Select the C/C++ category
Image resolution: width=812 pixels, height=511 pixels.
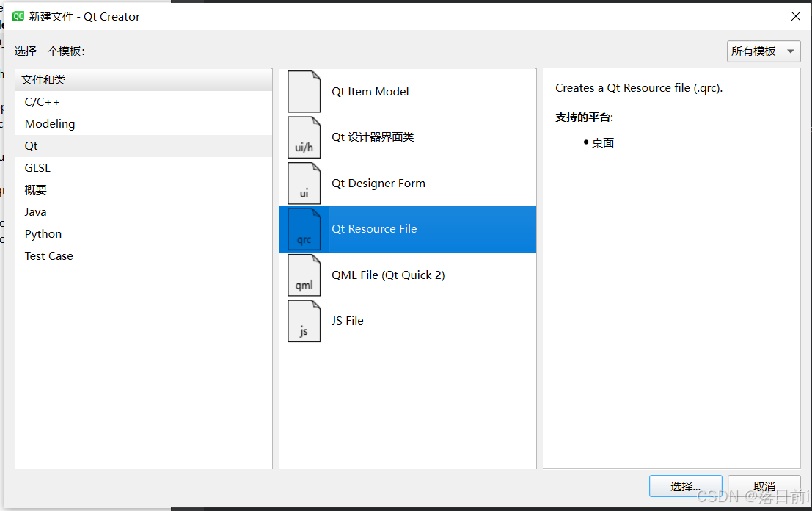pos(144,102)
